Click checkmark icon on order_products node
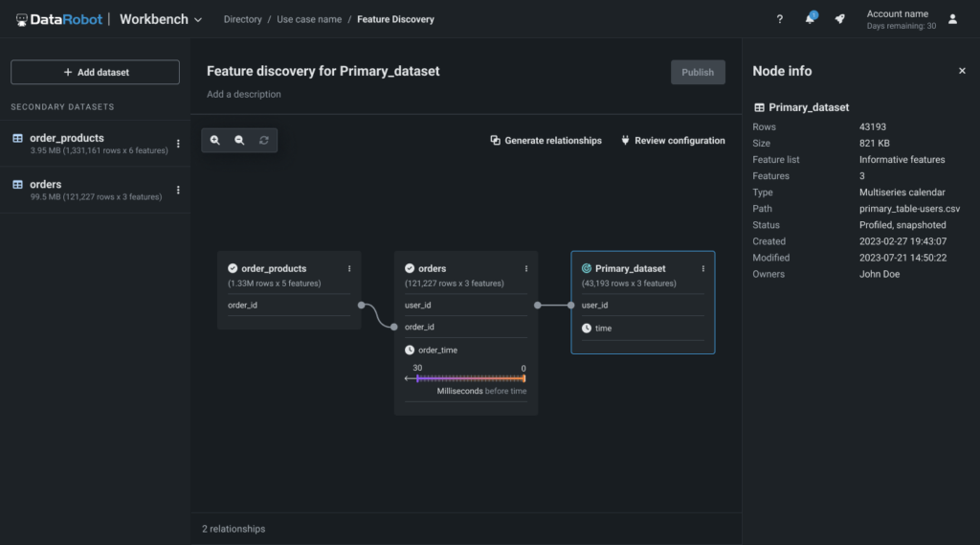The width and height of the screenshot is (980, 545). [233, 268]
